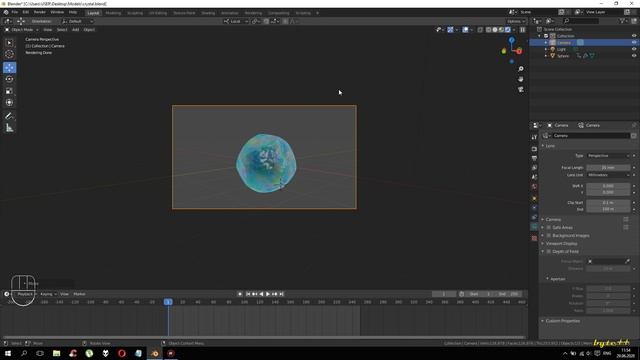
Task: Open the File menu
Action: pos(15,12)
